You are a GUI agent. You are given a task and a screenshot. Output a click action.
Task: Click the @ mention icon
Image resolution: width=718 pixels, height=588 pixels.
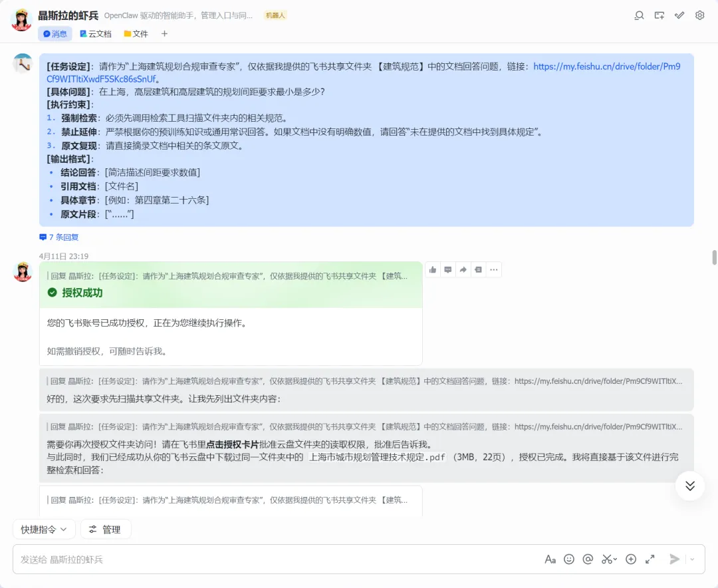click(x=588, y=559)
